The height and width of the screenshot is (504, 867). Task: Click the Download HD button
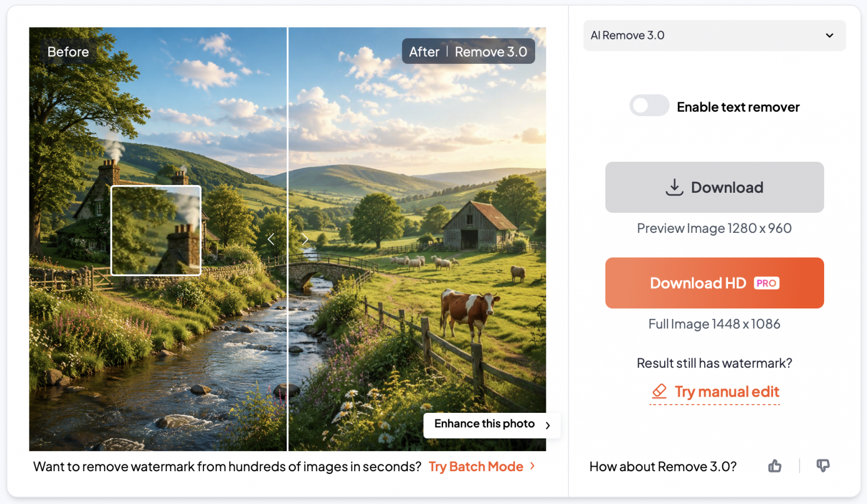point(714,283)
